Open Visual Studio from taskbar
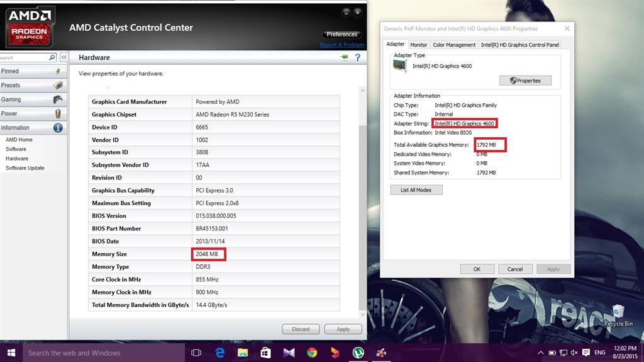 pyautogui.click(x=289, y=353)
